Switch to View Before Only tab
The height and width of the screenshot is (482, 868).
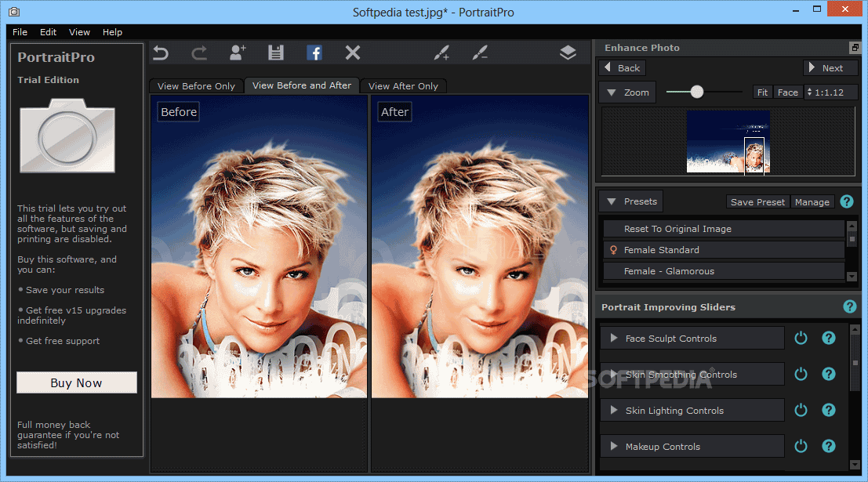[x=196, y=85]
